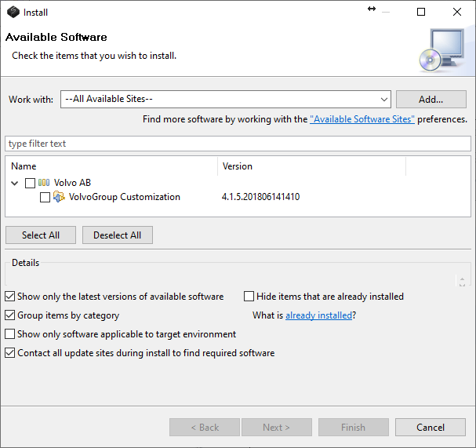476x448 pixels.
Task: Open the Work with sites dropdown
Action: pyautogui.click(x=383, y=100)
